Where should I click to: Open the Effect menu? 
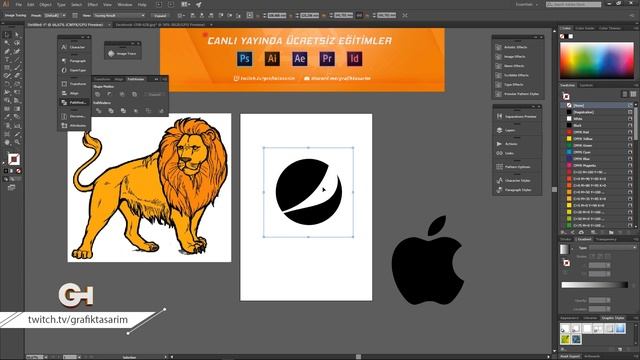[x=93, y=4]
